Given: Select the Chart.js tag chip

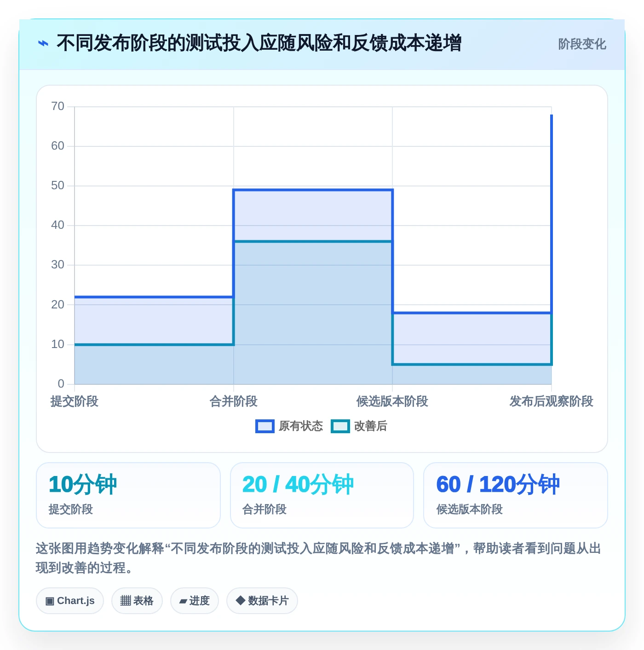Looking at the screenshot, I should coord(70,601).
